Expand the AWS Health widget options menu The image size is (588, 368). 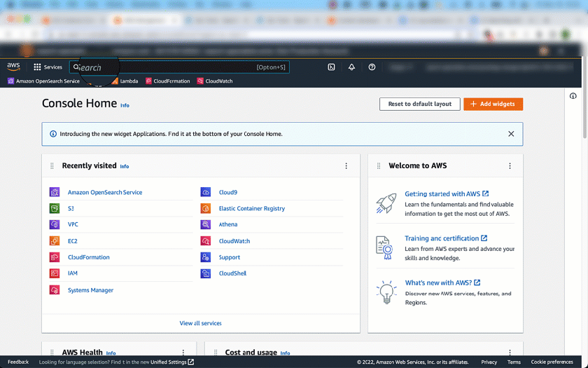183,353
